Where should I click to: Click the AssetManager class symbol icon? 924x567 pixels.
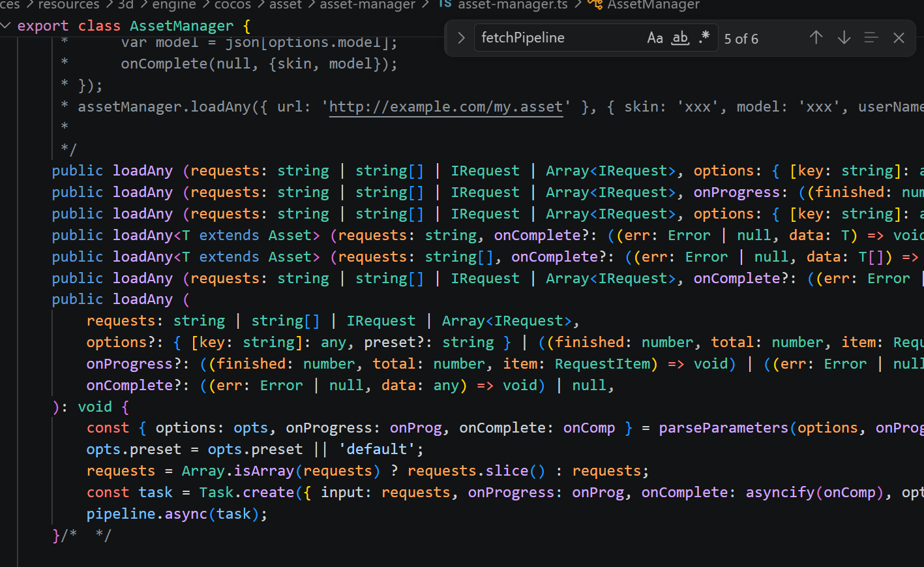coord(595,5)
